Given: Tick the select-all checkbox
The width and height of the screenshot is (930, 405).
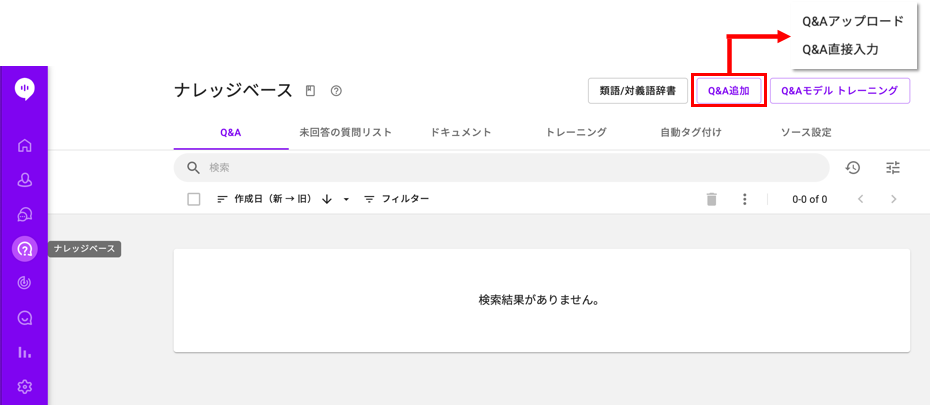Looking at the screenshot, I should (193, 199).
